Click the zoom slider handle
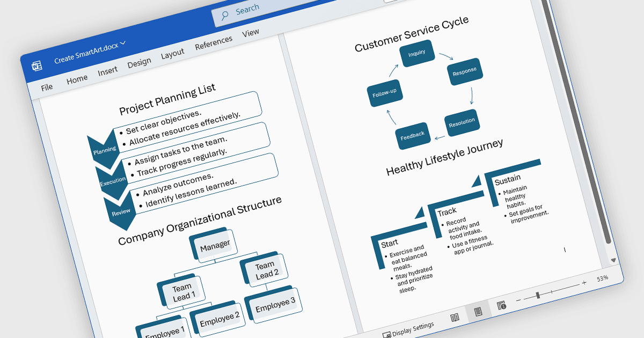Image resolution: width=644 pixels, height=338 pixels. click(538, 295)
